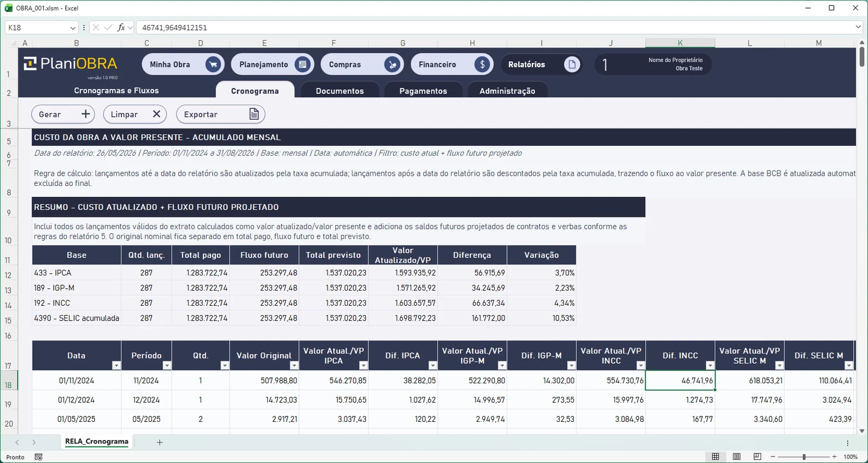Click the plus icon on Gerar
Image resolution: width=868 pixels, height=463 pixels.
point(86,114)
